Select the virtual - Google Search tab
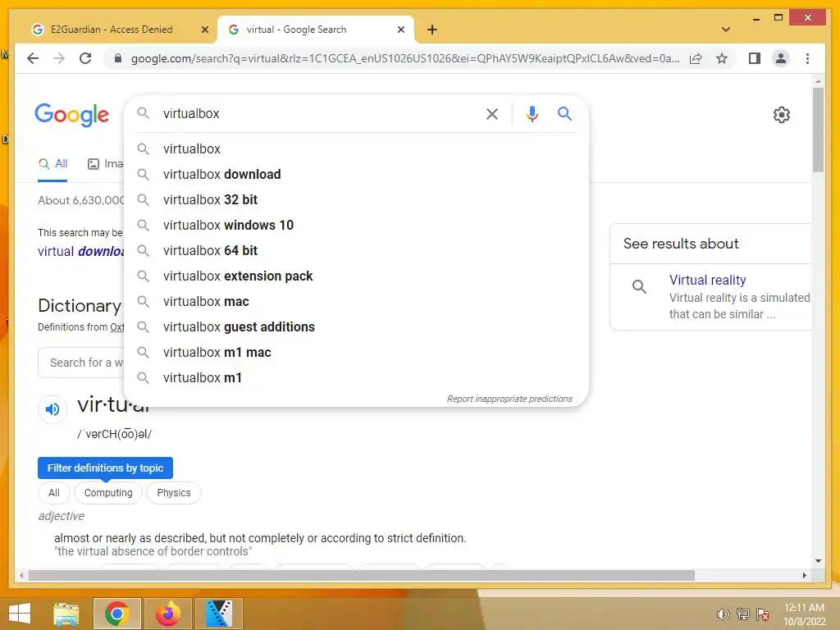Viewport: 840px width, 630px height. pyautogui.click(x=316, y=30)
